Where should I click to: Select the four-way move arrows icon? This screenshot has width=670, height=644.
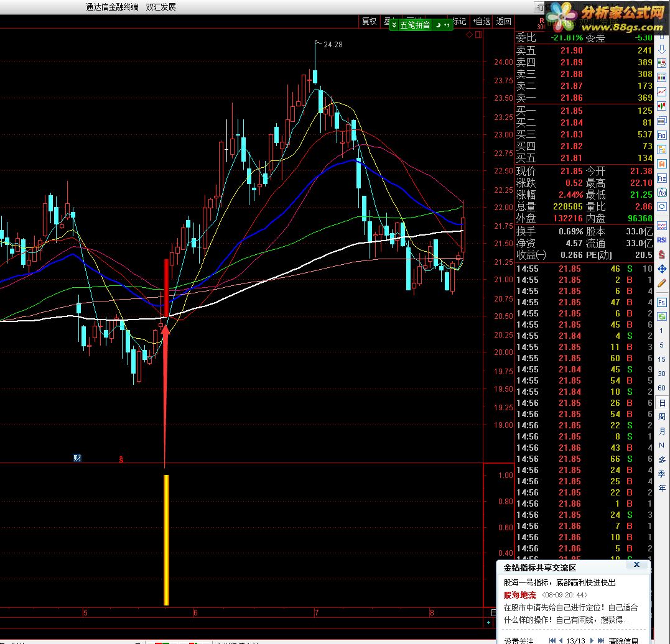tap(661, 269)
